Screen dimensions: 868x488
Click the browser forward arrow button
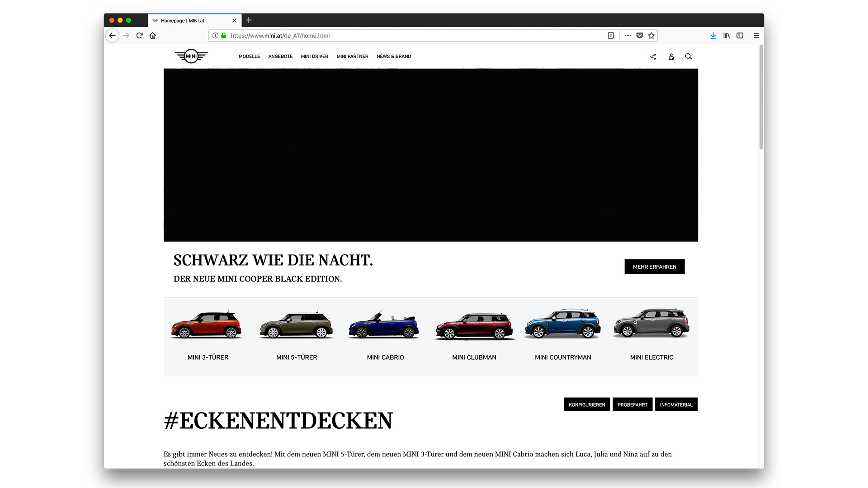pos(126,36)
